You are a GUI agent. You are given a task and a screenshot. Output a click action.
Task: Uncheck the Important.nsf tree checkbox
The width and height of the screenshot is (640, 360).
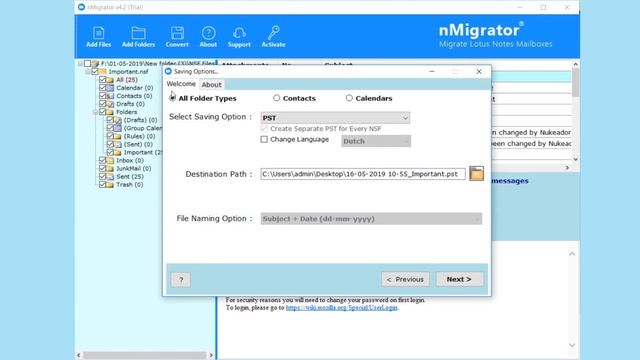point(95,71)
